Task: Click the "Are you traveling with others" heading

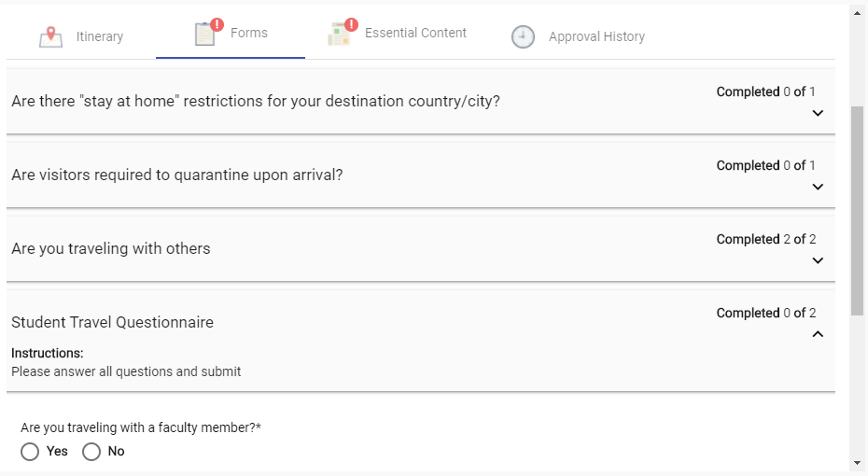Action: click(x=110, y=248)
